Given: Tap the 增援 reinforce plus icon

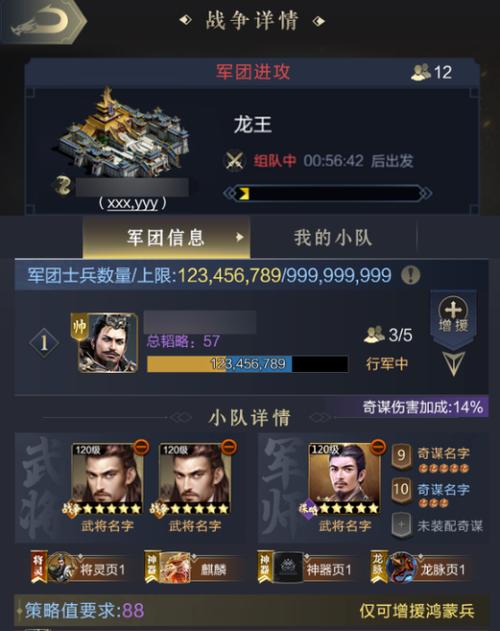Looking at the screenshot, I should (x=453, y=311).
